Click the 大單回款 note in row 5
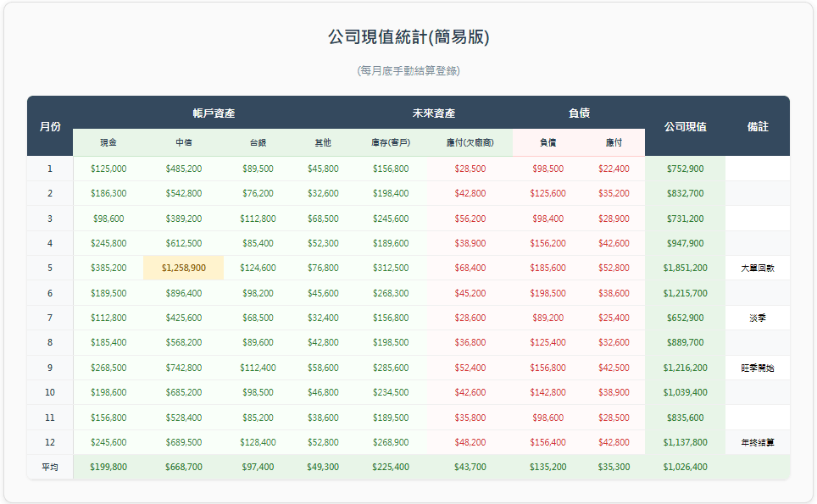This screenshot has height=504, width=817. [x=759, y=268]
